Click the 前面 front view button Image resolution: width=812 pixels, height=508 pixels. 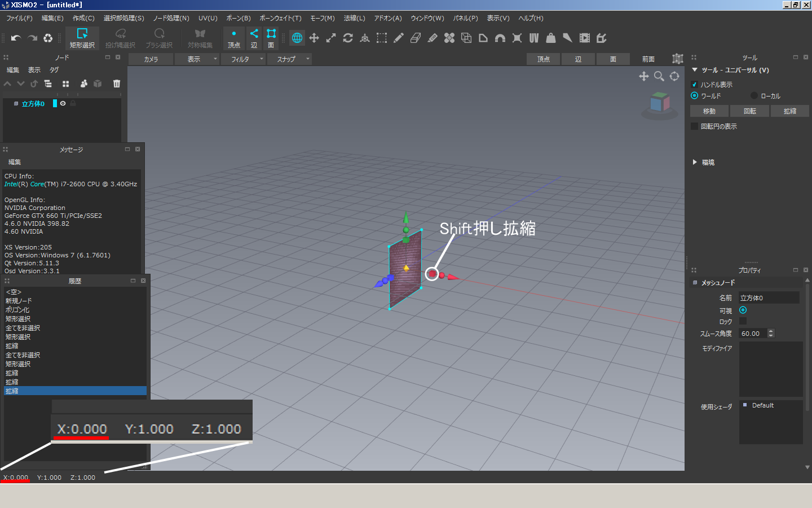pos(648,59)
